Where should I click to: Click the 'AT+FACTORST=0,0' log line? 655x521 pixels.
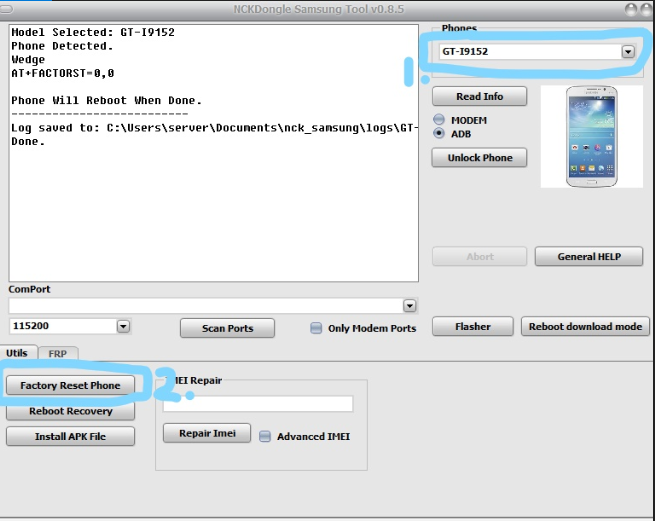tap(63, 73)
